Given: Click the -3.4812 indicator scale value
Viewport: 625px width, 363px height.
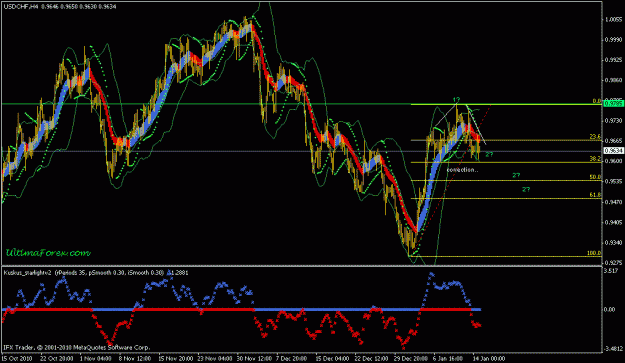Looking at the screenshot, I should [x=614, y=349].
